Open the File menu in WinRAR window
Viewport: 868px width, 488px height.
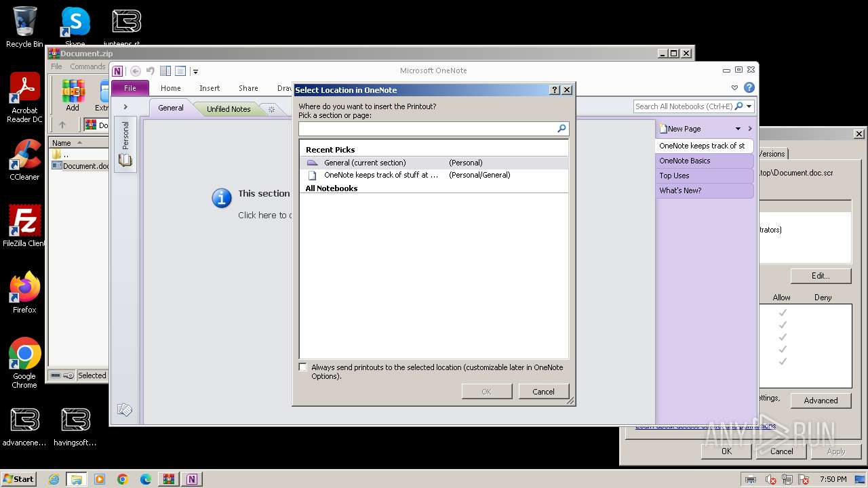[x=56, y=66]
